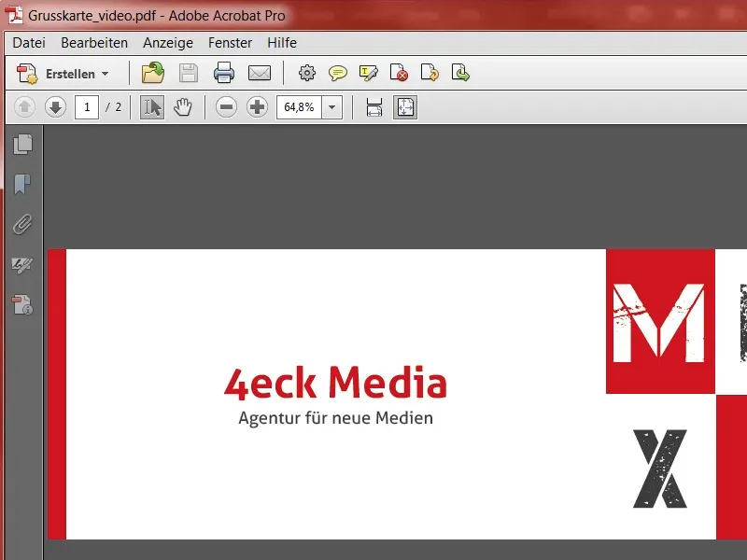Open the zoom level dropdown arrow
Screen dimensions: 747x560
tap(332, 107)
